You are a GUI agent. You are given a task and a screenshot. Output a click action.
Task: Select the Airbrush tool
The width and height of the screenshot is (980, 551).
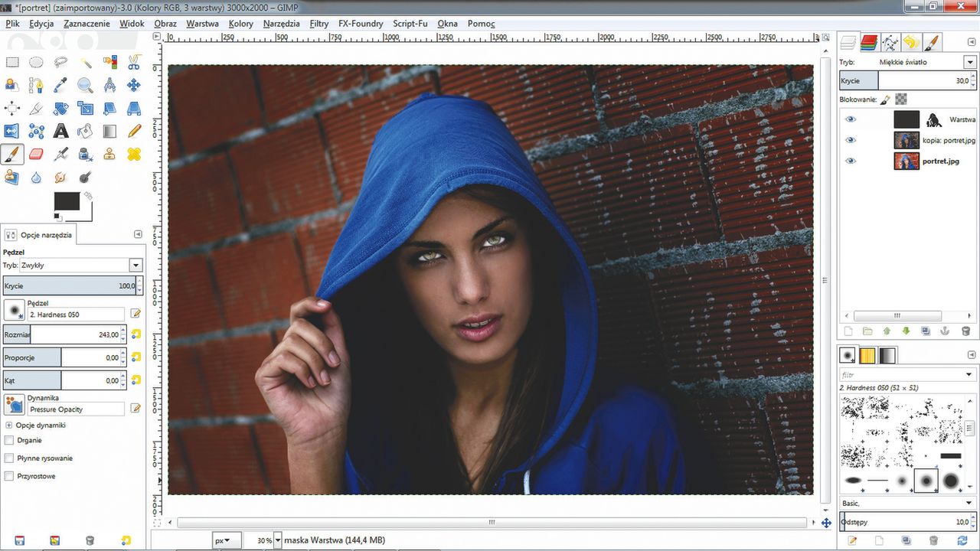pos(60,155)
